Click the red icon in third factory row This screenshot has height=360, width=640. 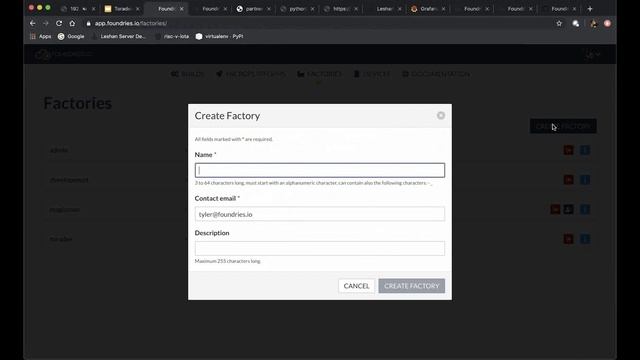click(555, 209)
